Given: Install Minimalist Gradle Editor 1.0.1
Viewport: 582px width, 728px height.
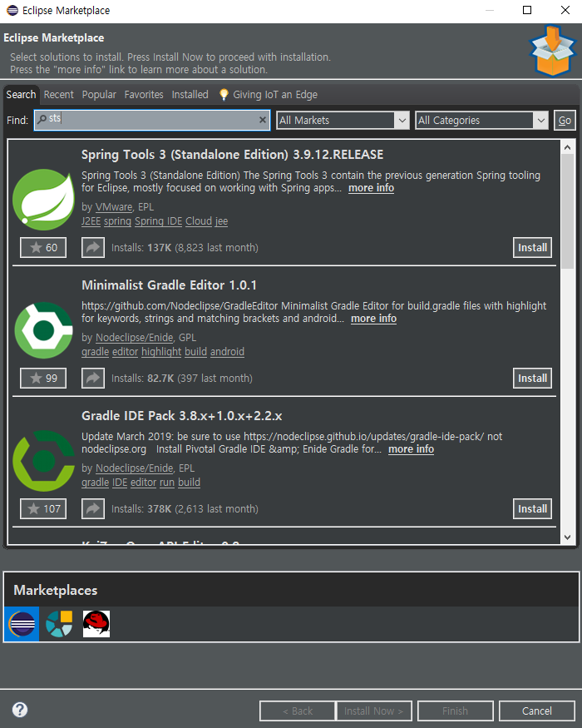Looking at the screenshot, I should click(x=532, y=378).
